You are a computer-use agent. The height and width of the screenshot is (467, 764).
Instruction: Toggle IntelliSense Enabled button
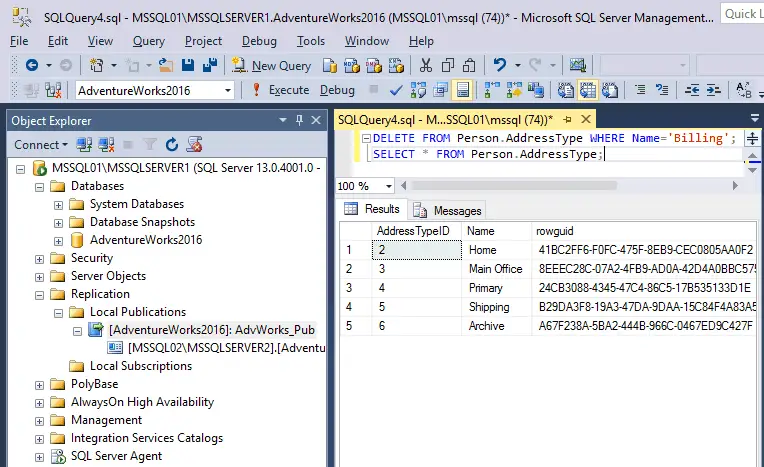(462, 90)
